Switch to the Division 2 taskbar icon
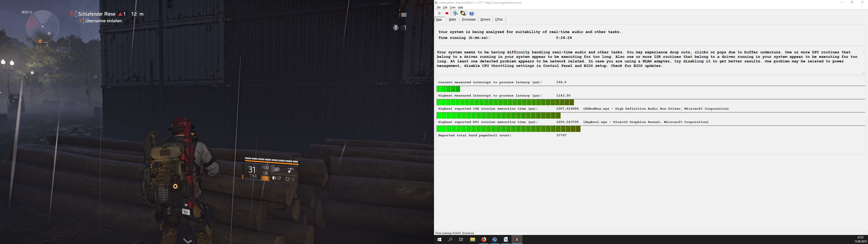 (517, 240)
